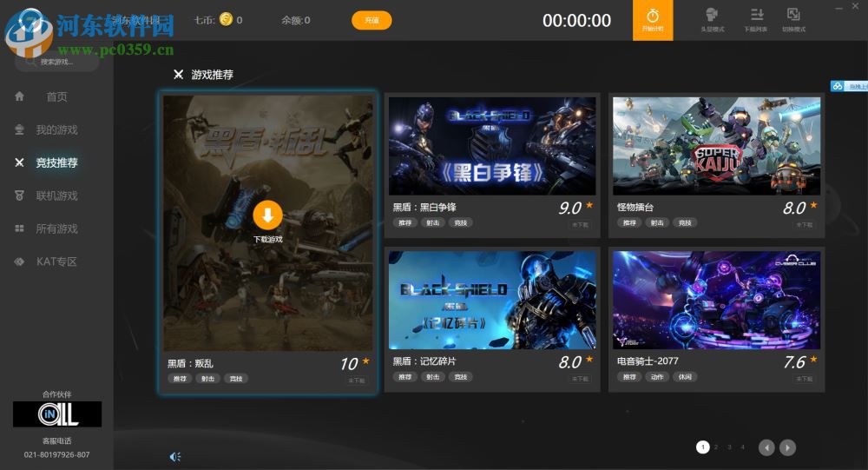Focus the 搜索游戏 search field
Viewport: 868px width, 470px height.
[x=57, y=62]
